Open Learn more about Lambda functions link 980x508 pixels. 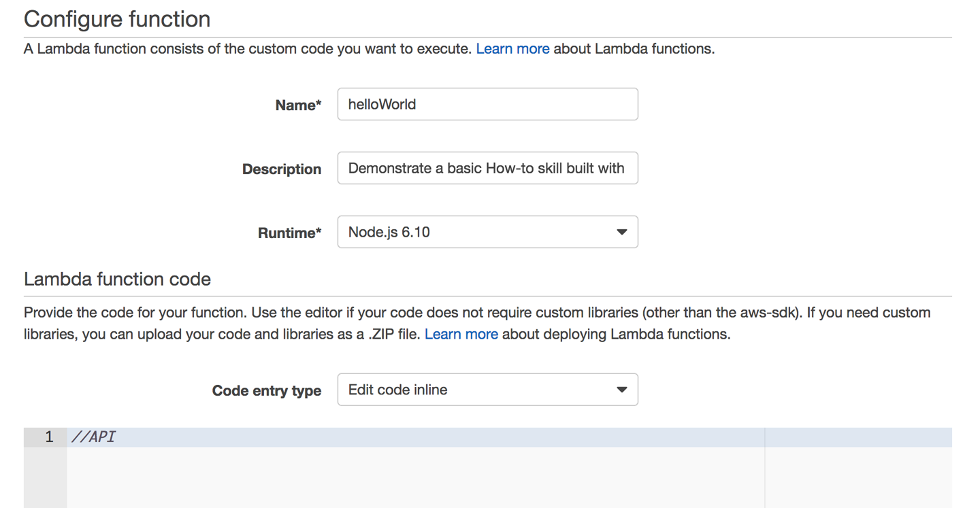512,49
